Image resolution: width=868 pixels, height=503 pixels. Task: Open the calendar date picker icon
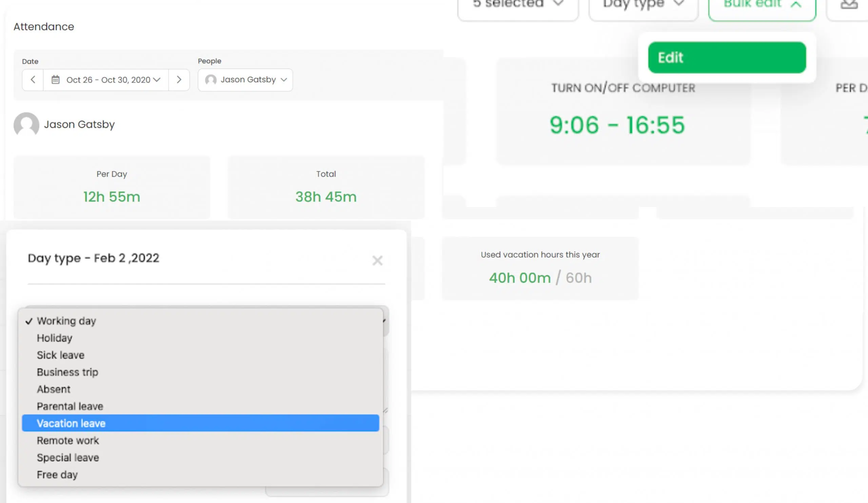coord(55,80)
